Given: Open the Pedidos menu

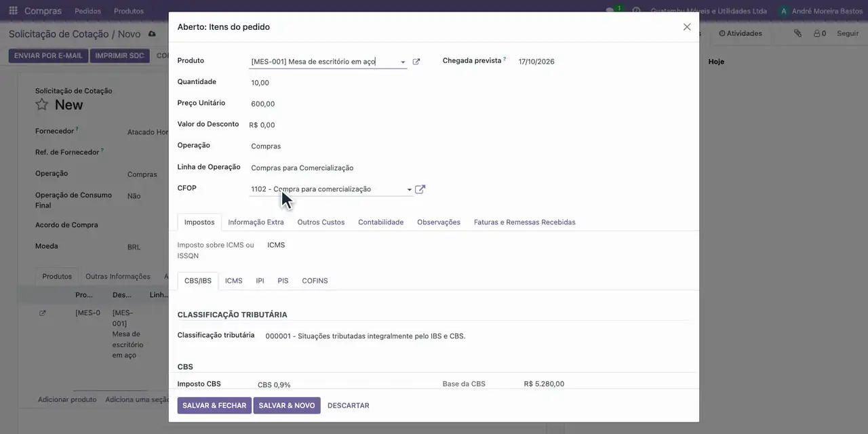Looking at the screenshot, I should (88, 11).
